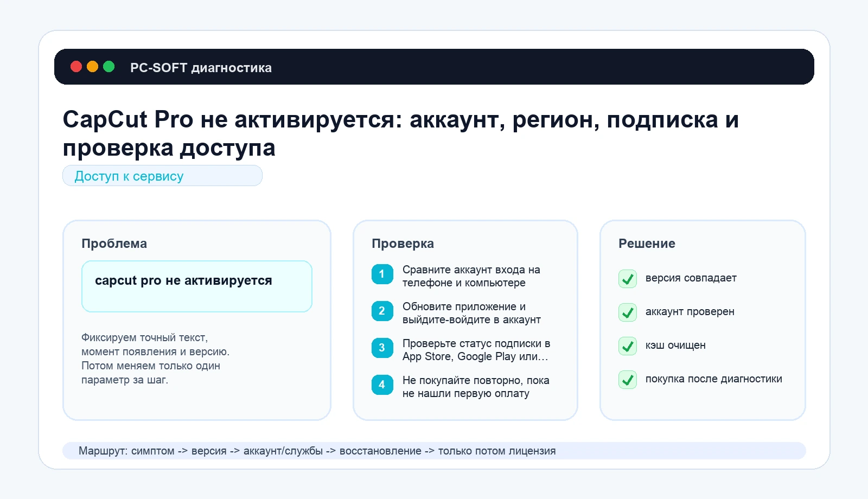Click the step 3 number badge
Screen dimensions: 868x499
pyautogui.click(x=382, y=348)
